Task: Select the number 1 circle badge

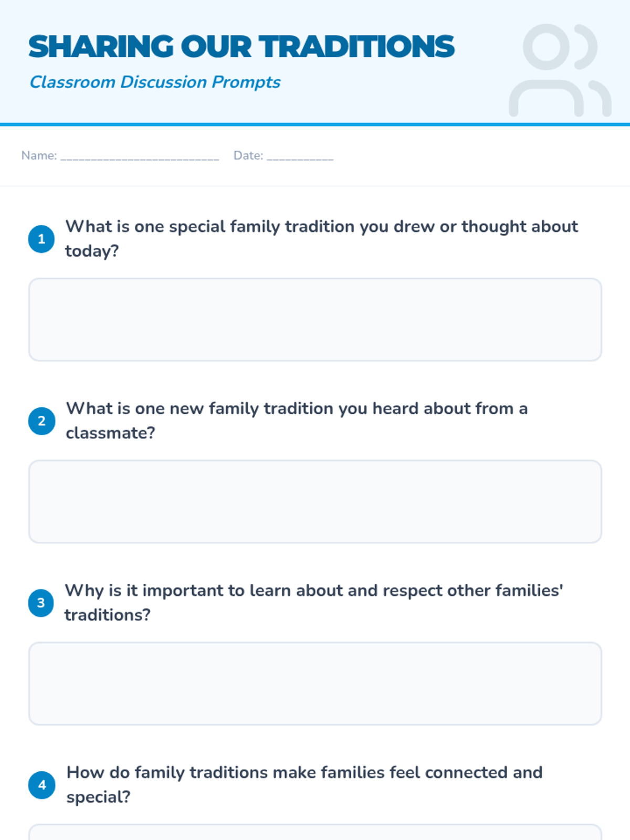Action: point(41,239)
